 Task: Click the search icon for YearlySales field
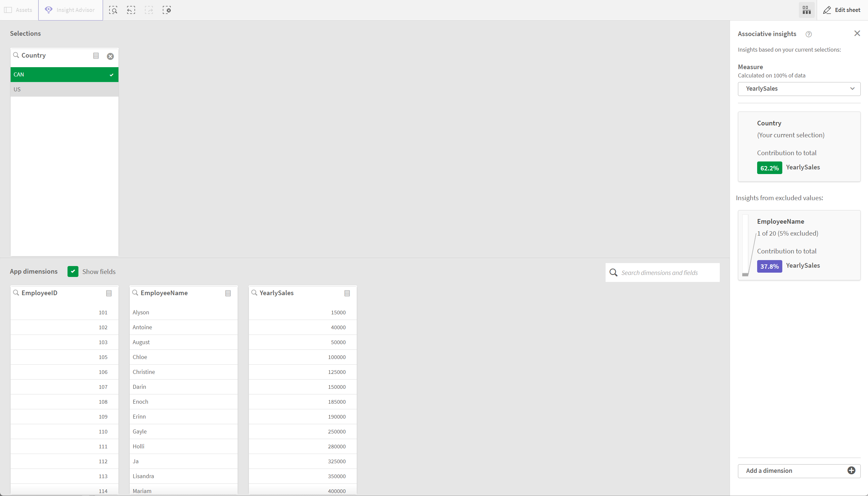tap(254, 293)
